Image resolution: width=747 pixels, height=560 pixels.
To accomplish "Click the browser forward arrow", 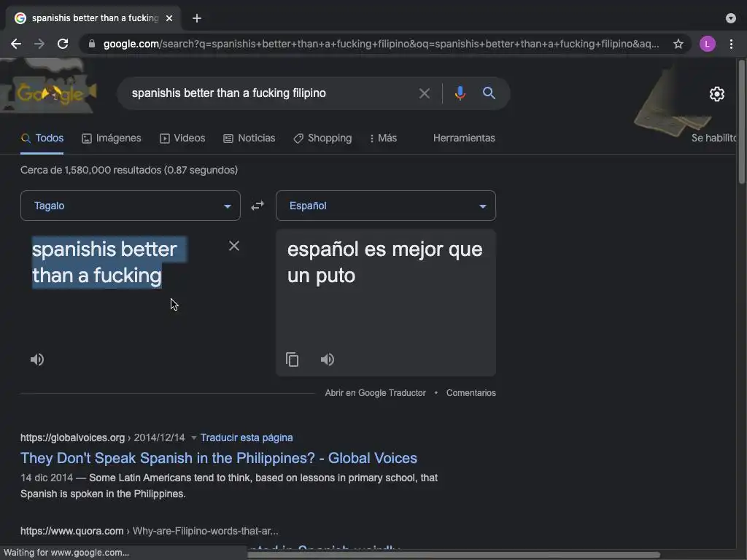I will coord(39,44).
